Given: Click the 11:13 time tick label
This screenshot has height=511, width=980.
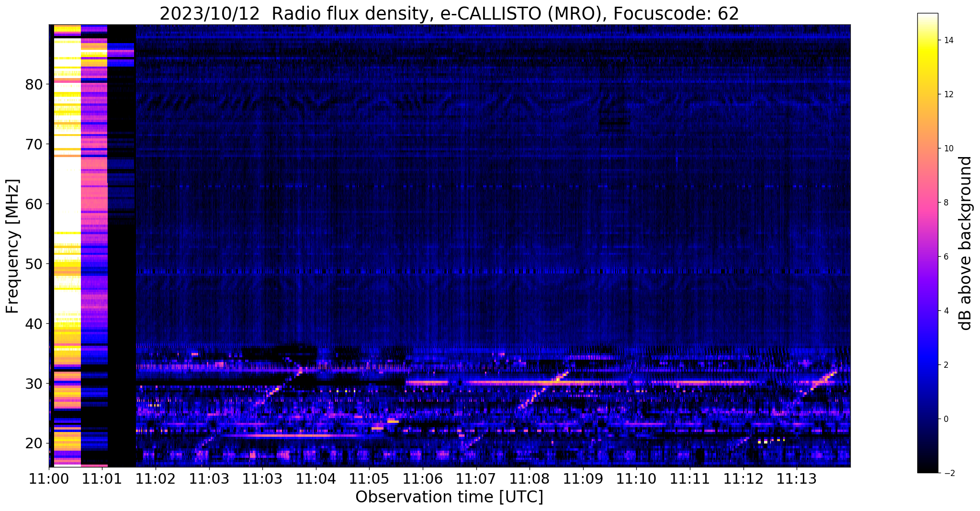Looking at the screenshot, I should 797,478.
